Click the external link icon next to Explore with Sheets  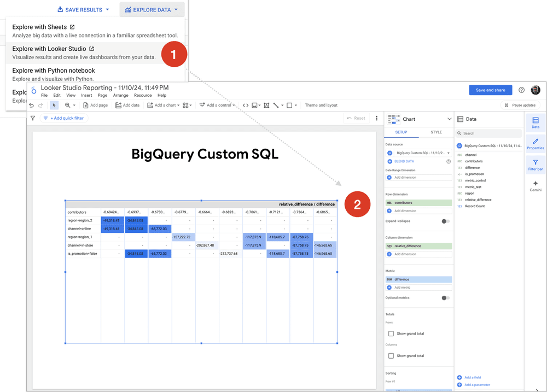click(x=72, y=27)
